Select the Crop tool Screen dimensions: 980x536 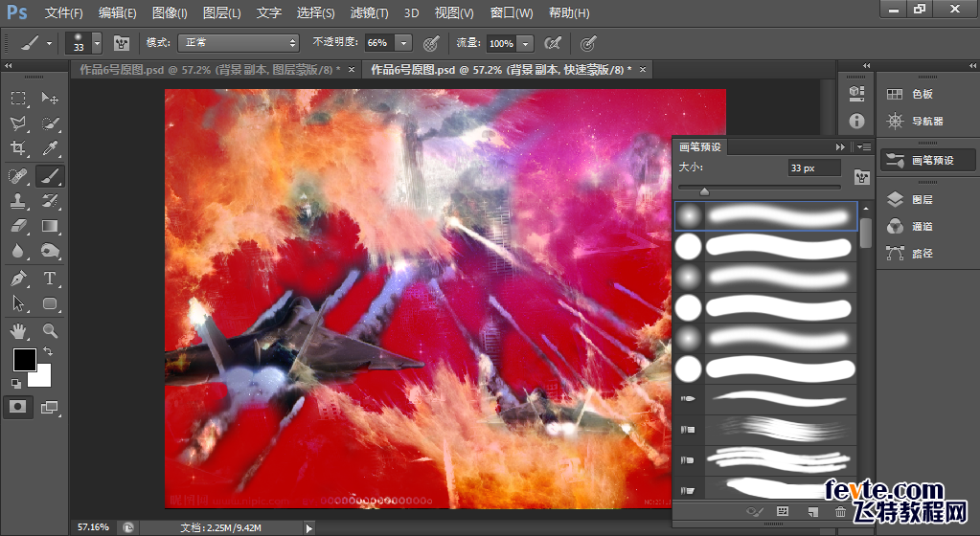coord(18,148)
